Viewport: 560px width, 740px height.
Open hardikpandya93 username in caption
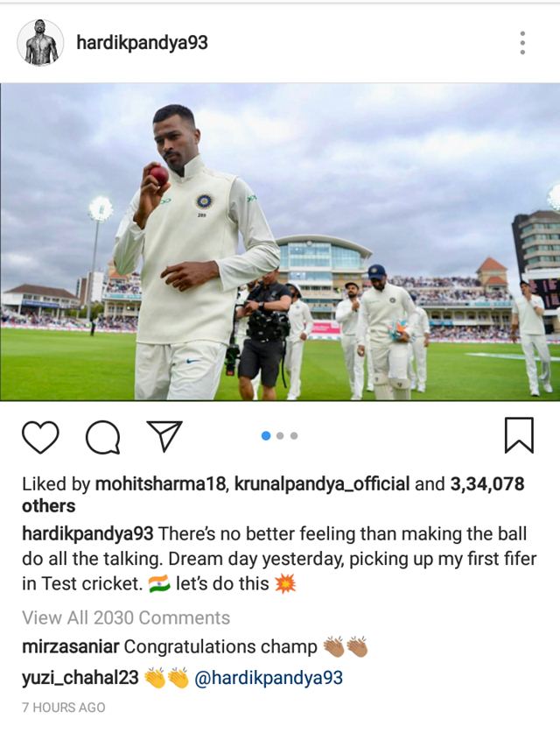(87, 534)
